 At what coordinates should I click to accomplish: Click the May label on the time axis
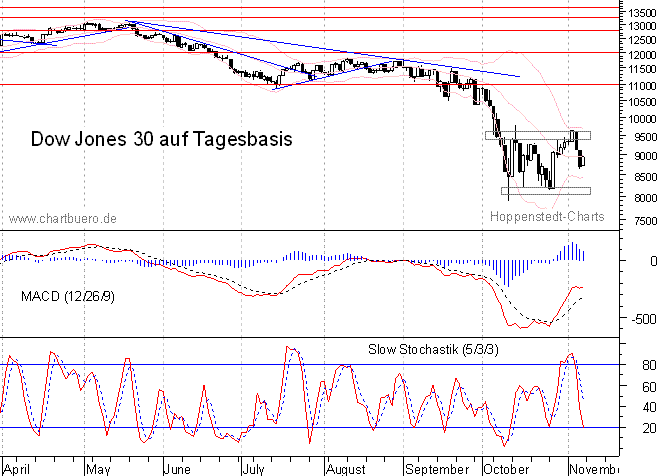click(x=98, y=469)
